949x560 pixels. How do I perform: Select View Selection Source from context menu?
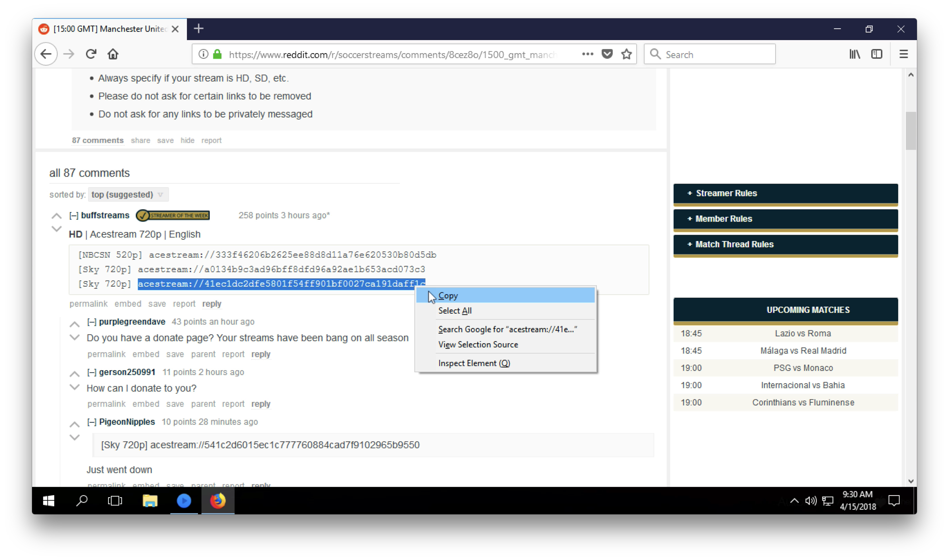[478, 344]
